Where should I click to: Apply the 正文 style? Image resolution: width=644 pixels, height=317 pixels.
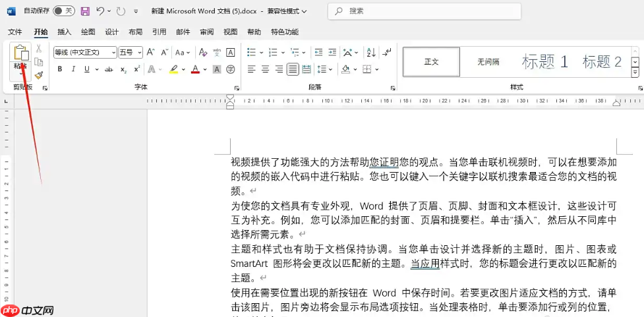pyautogui.click(x=431, y=61)
